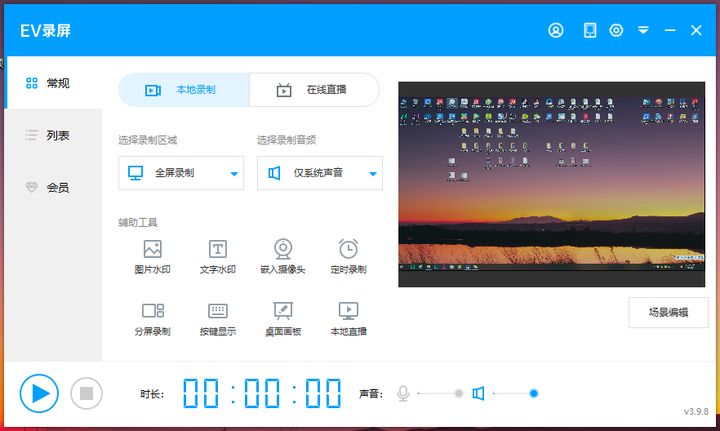This screenshot has height=431, width=720.
Task: Minimize the EV录屏 window
Action: coord(670,30)
